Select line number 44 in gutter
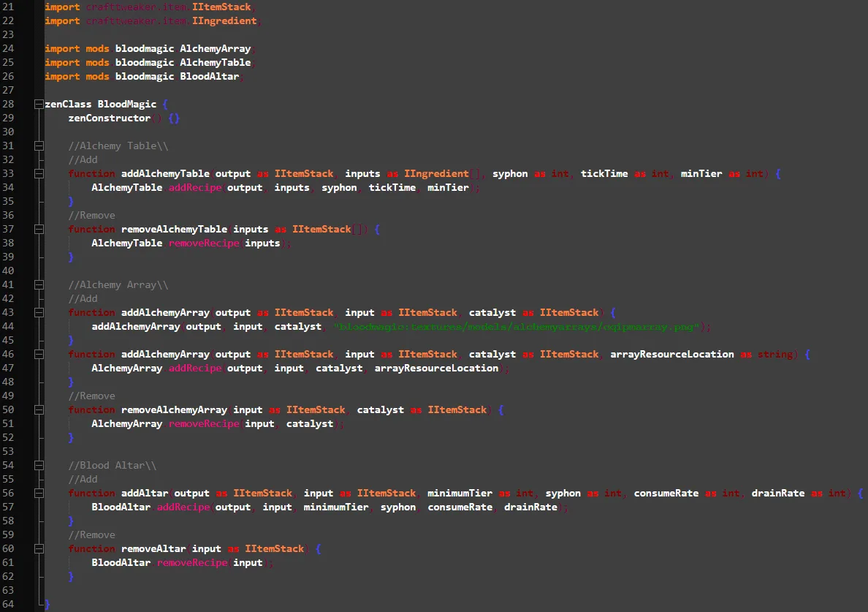This screenshot has height=612, width=868. click(8, 326)
